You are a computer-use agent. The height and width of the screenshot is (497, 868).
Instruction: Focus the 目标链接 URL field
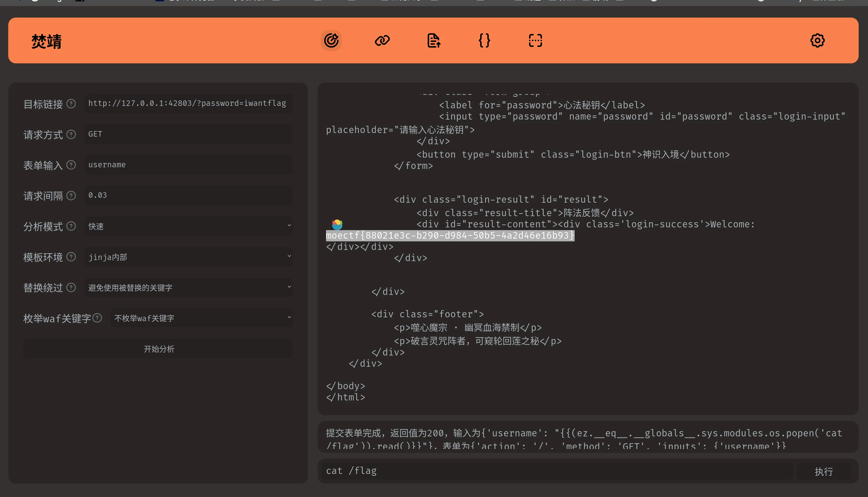pyautogui.click(x=189, y=103)
